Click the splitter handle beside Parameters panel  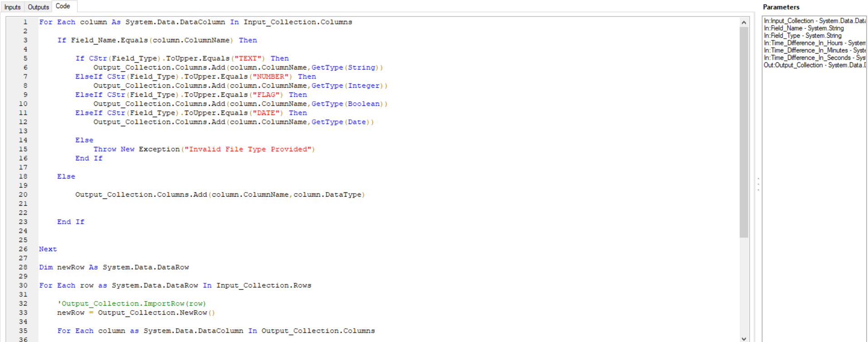coord(758,184)
